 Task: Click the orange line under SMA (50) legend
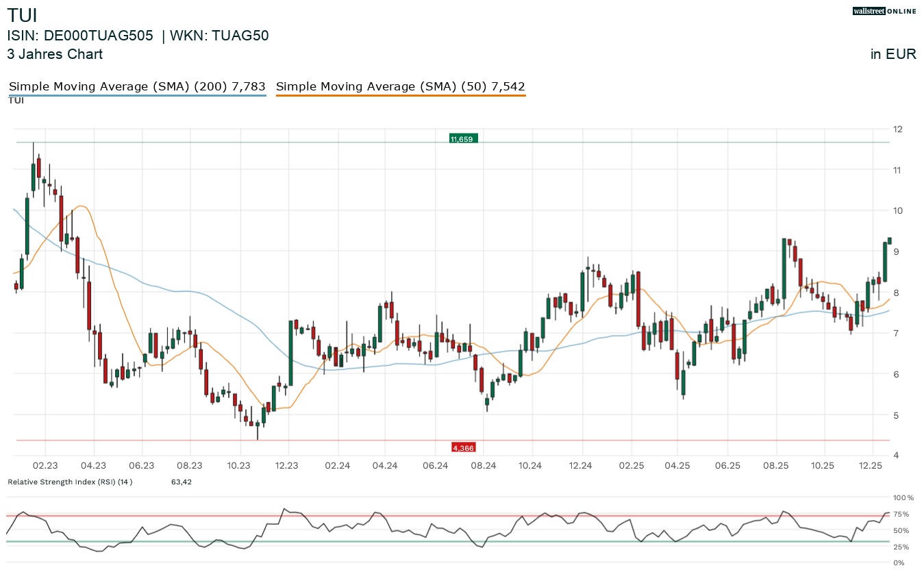coord(400,96)
